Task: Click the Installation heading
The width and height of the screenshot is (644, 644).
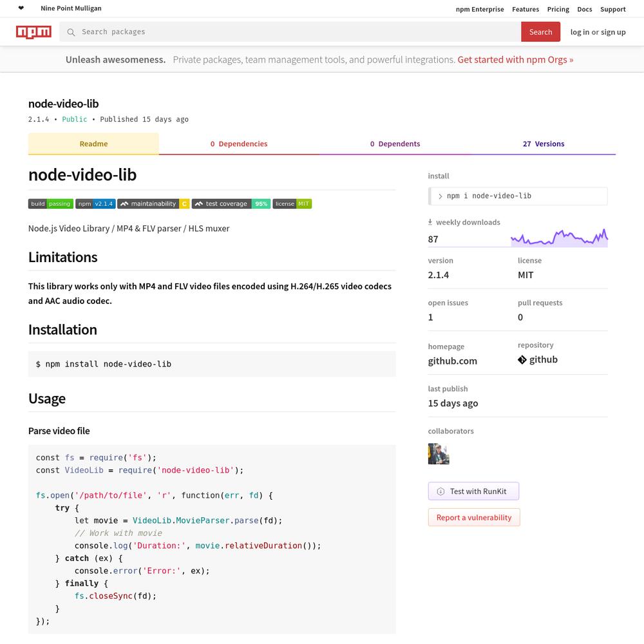Action: coord(62,330)
